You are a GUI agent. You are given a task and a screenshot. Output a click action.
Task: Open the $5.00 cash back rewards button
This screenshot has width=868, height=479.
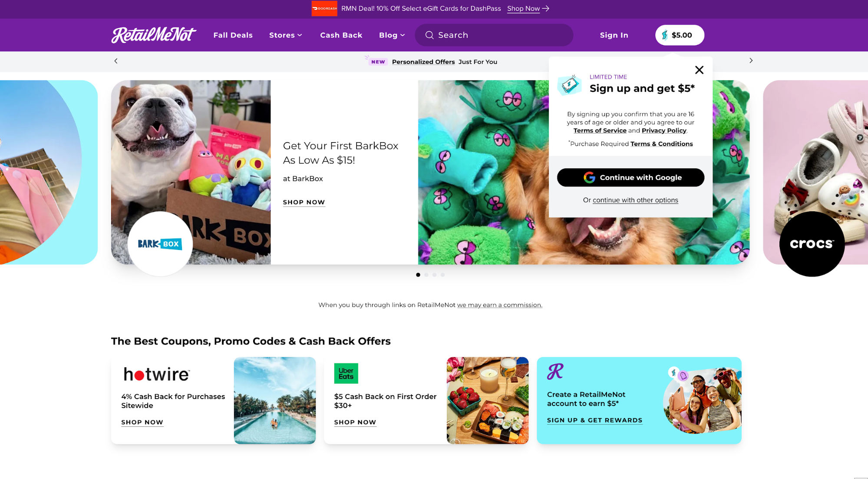click(679, 35)
